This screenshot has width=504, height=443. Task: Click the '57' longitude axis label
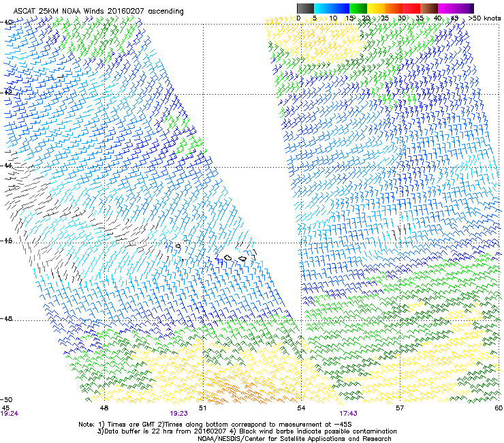click(x=400, y=408)
